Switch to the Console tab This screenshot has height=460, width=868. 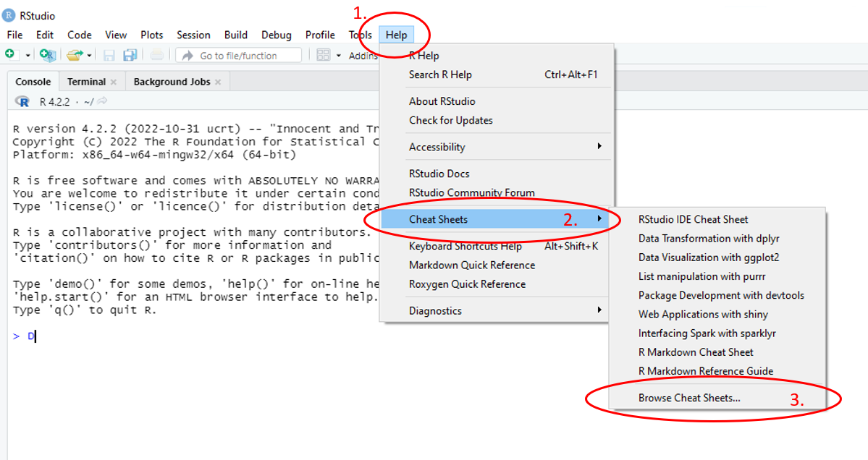click(x=33, y=81)
